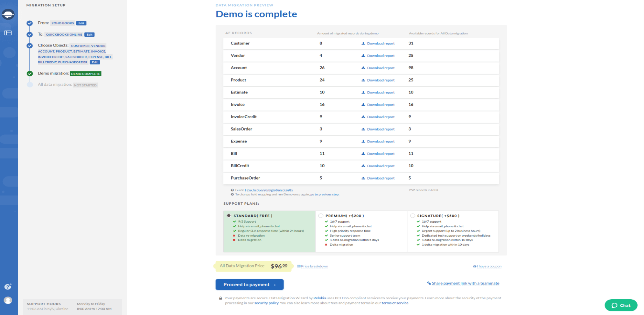
Task: Download report for Bill records
Action: coord(381,154)
